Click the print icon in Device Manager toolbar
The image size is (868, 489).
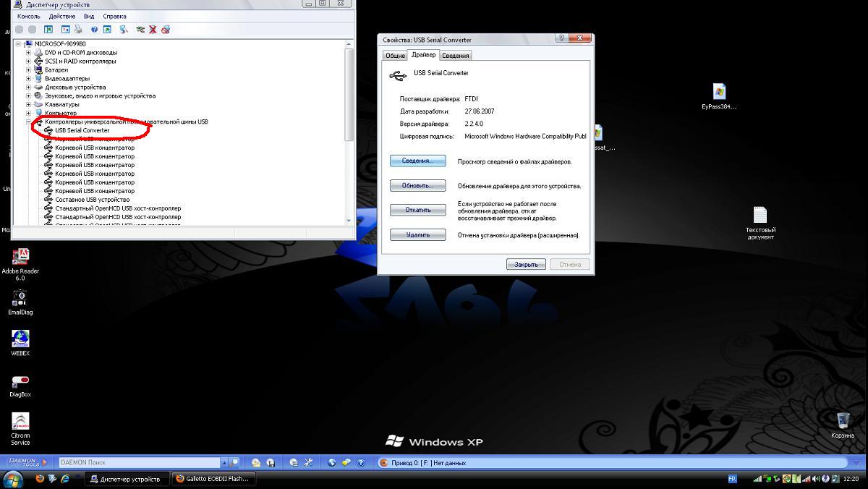[78, 30]
